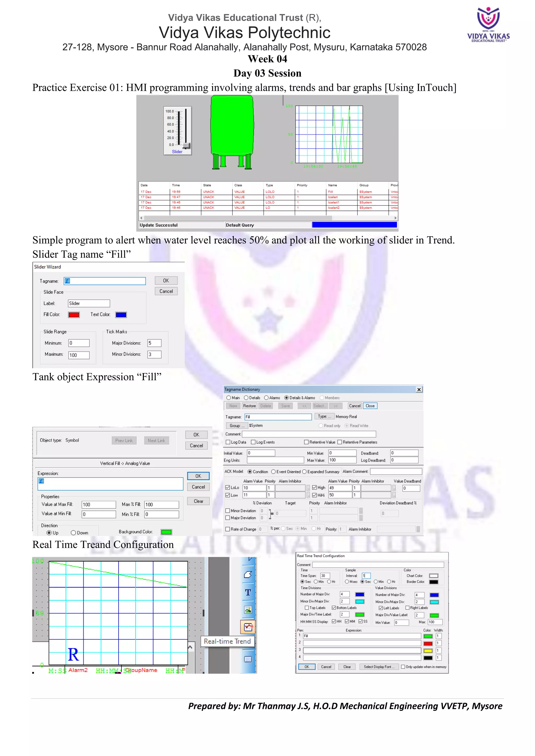This screenshot has width=535, height=756.
Task: Click the Pen 1 expression field
Action: (362, 636)
